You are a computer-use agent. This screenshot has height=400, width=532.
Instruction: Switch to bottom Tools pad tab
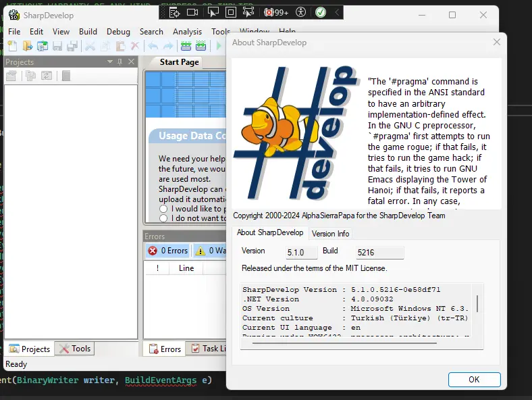click(x=75, y=349)
